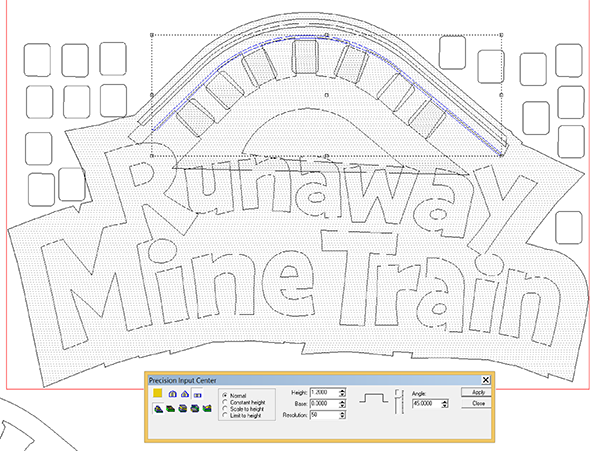Click the vertical slider beside the profile preview
The image size is (600, 451).
(399, 402)
